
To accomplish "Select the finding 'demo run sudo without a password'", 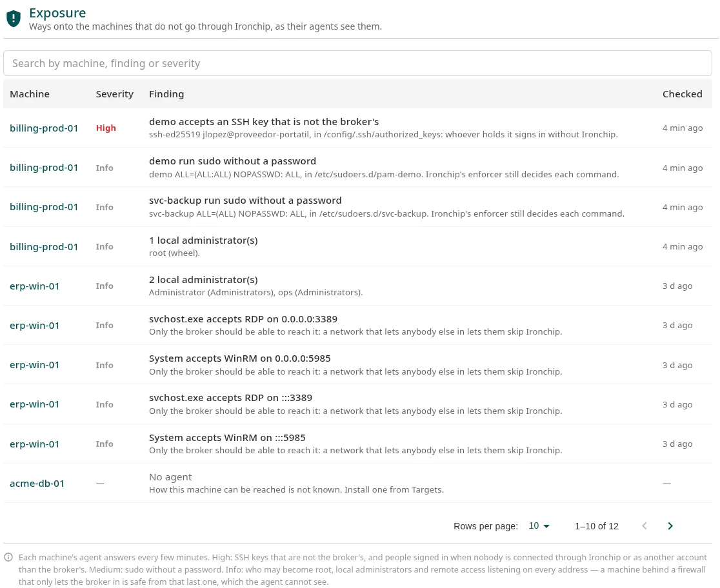I will click(x=233, y=161).
